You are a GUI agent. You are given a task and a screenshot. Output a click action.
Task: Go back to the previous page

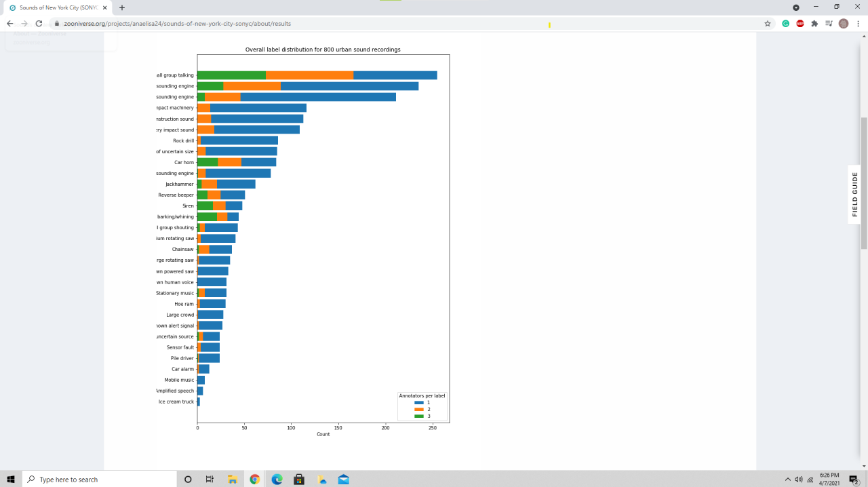9,23
